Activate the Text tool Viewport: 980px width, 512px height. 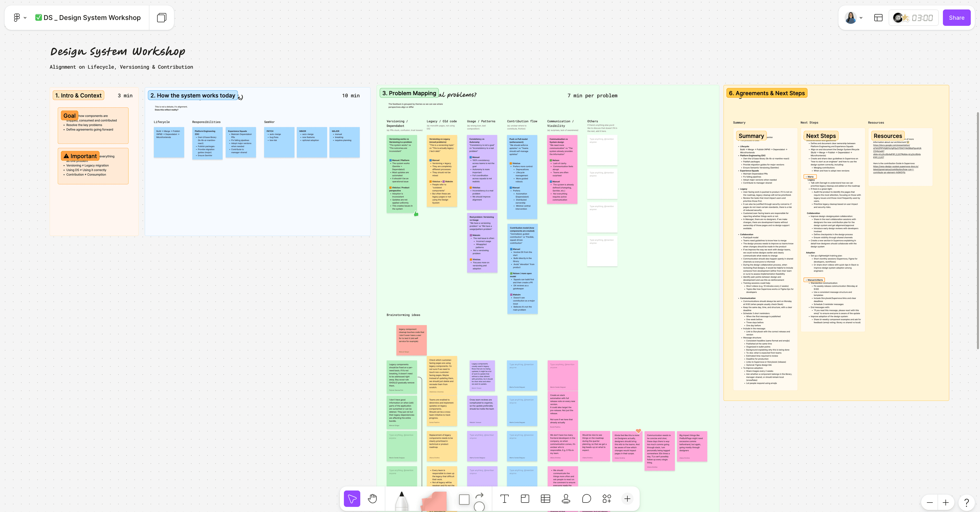pyautogui.click(x=504, y=499)
